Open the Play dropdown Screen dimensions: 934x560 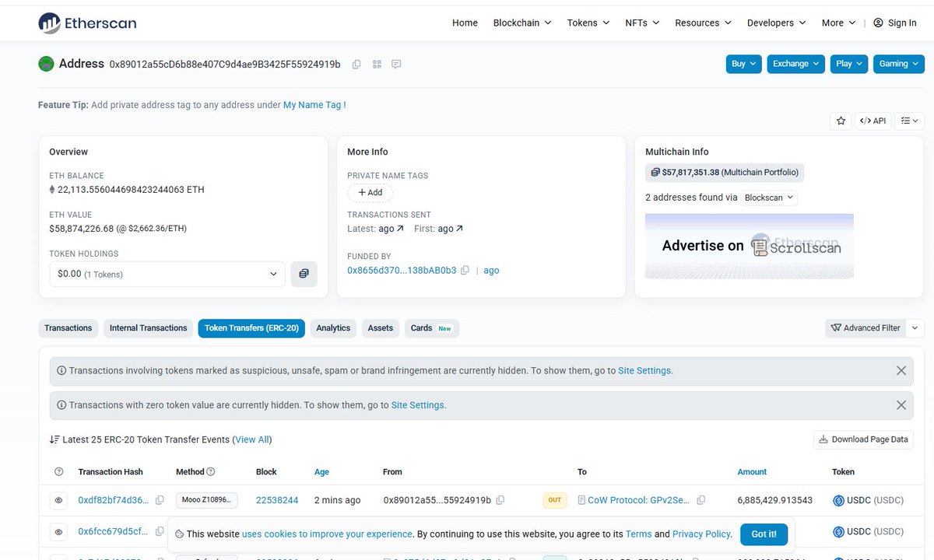pos(849,64)
